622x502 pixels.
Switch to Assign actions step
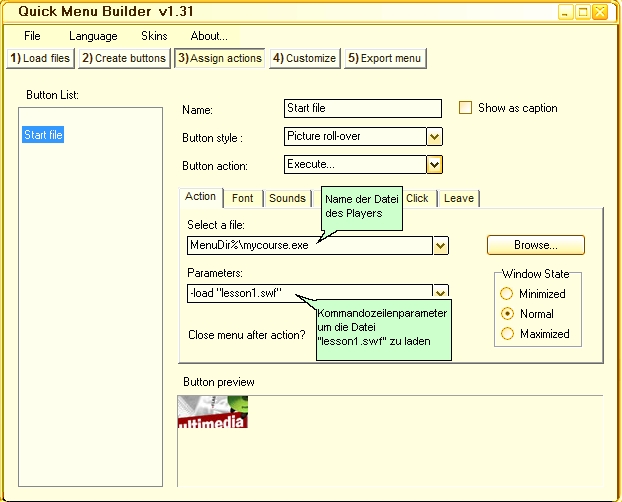click(x=219, y=58)
